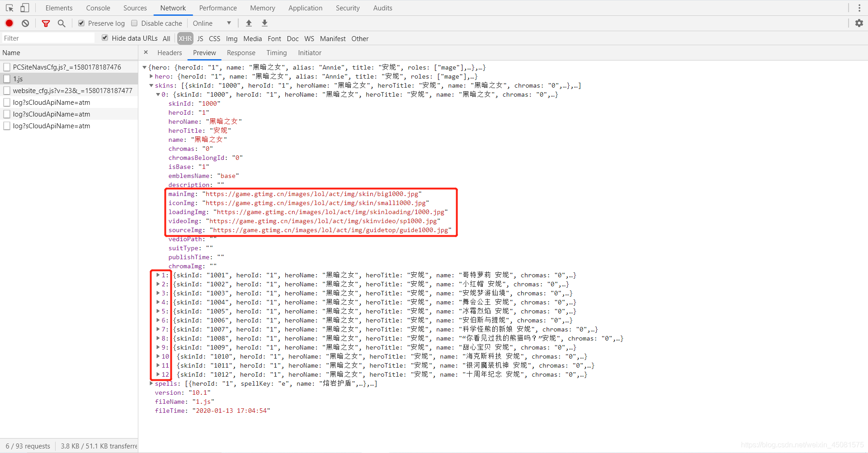Click file icon beside website_cfg.js request
Viewport: 868px width, 453px height.
click(7, 90)
